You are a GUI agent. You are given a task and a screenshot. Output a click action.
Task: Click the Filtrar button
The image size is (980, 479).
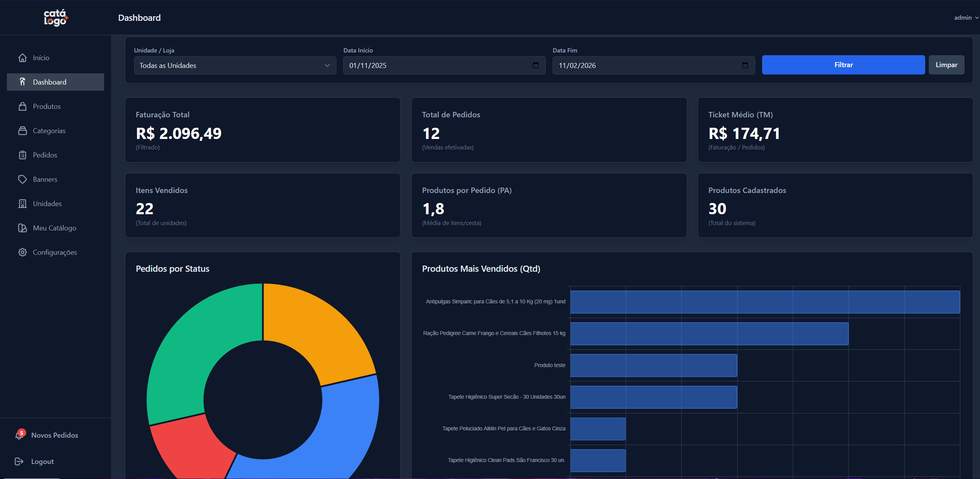click(843, 64)
